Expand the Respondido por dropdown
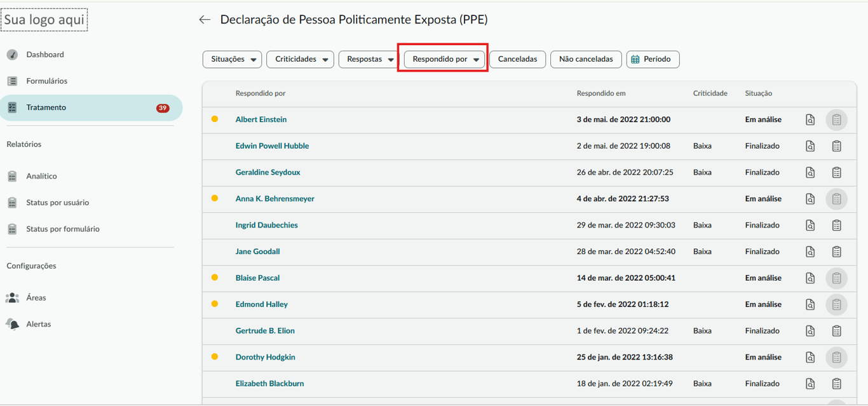Screen dimensions: 868x406 point(445,59)
